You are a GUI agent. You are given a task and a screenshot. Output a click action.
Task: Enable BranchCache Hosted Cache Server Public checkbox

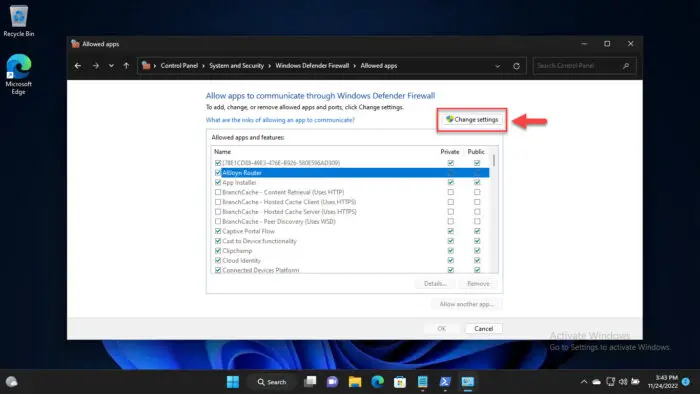coord(477,212)
